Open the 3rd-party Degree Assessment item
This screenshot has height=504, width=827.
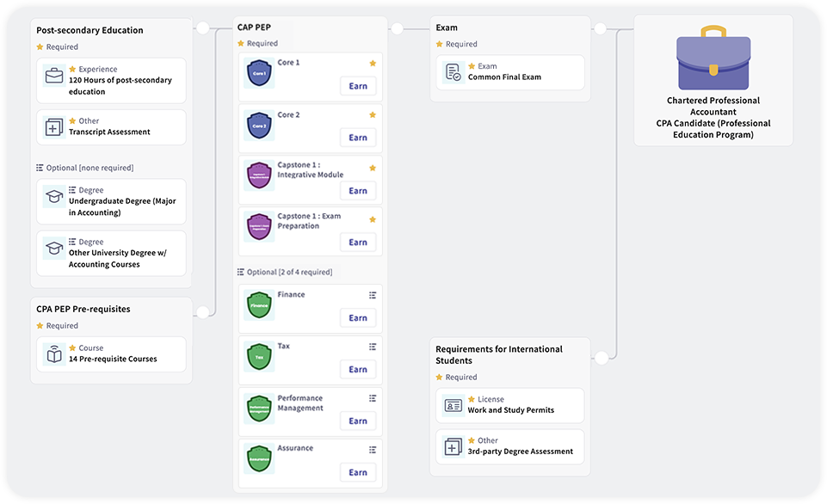510,446
